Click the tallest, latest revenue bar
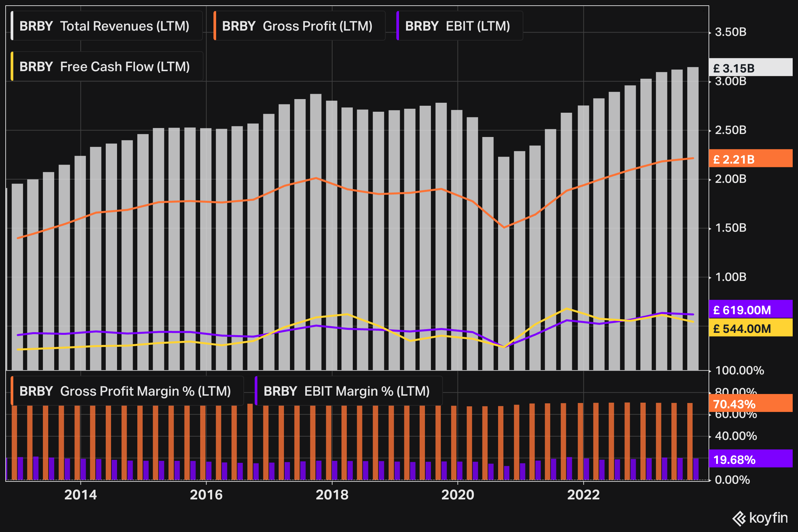Viewport: 798px width, 532px height. click(693, 218)
